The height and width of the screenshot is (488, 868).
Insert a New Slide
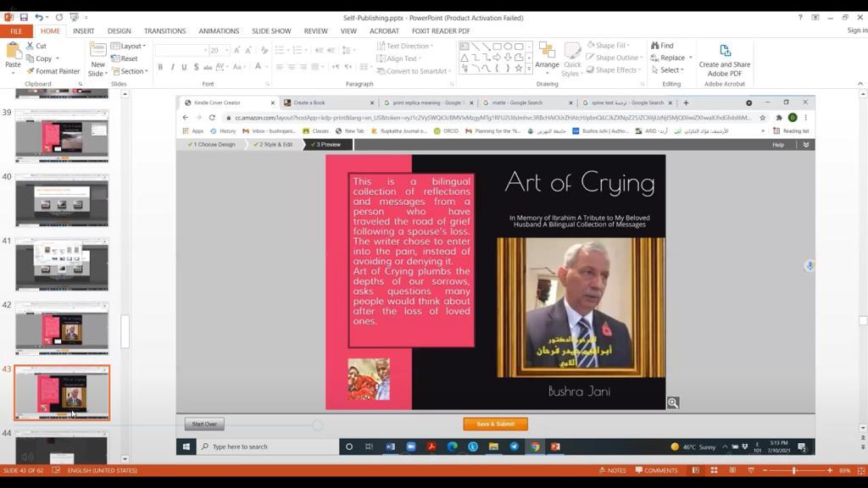[97, 58]
